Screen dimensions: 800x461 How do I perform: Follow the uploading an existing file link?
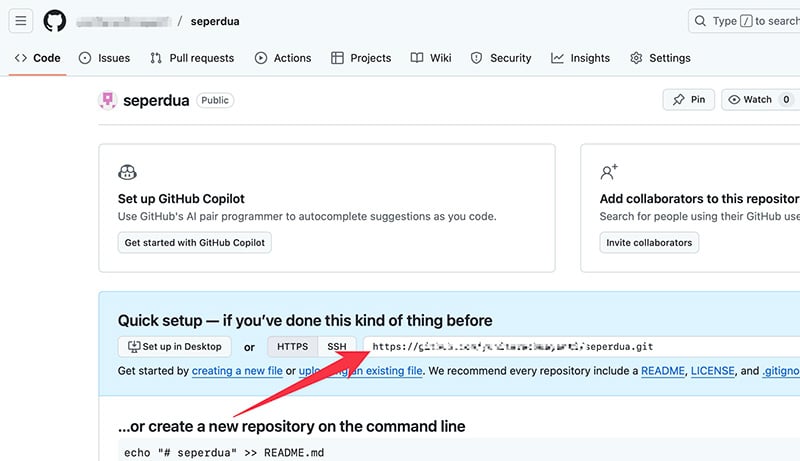(x=361, y=371)
